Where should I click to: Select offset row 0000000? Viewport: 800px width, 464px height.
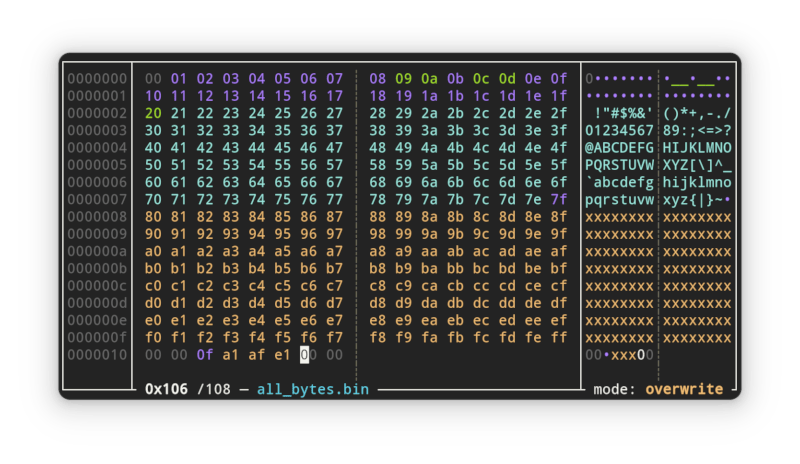96,78
